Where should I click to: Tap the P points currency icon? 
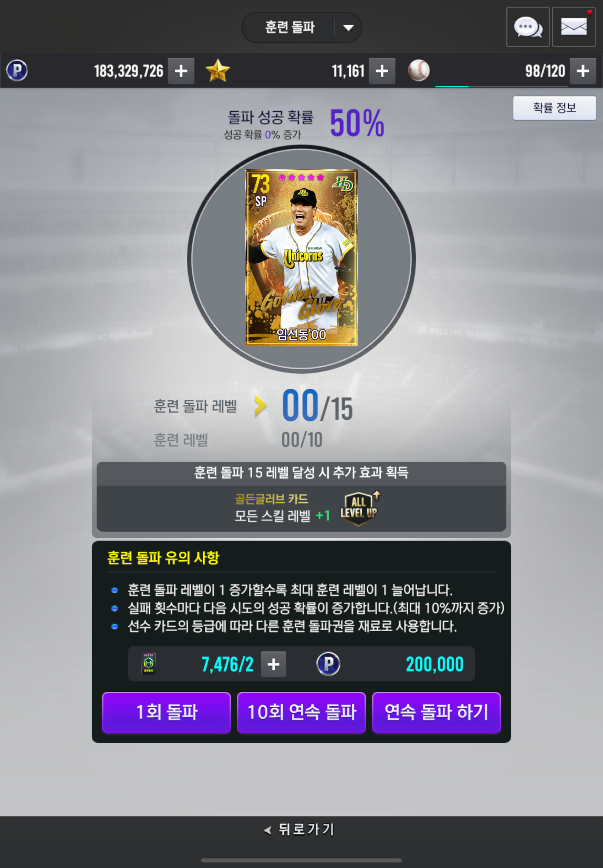tap(17, 71)
